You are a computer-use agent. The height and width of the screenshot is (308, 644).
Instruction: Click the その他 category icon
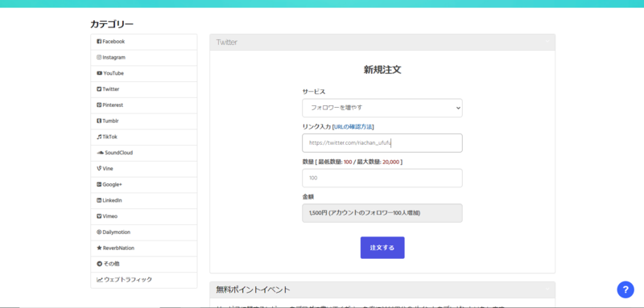[x=99, y=264]
